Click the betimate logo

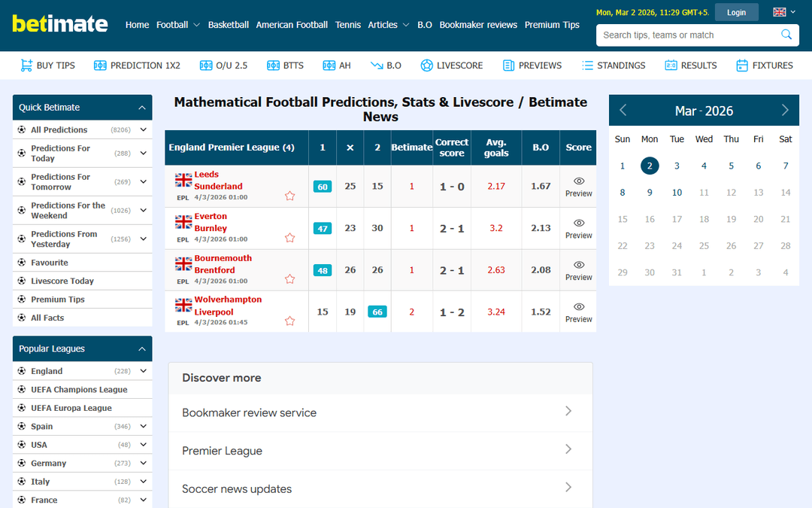click(x=60, y=24)
